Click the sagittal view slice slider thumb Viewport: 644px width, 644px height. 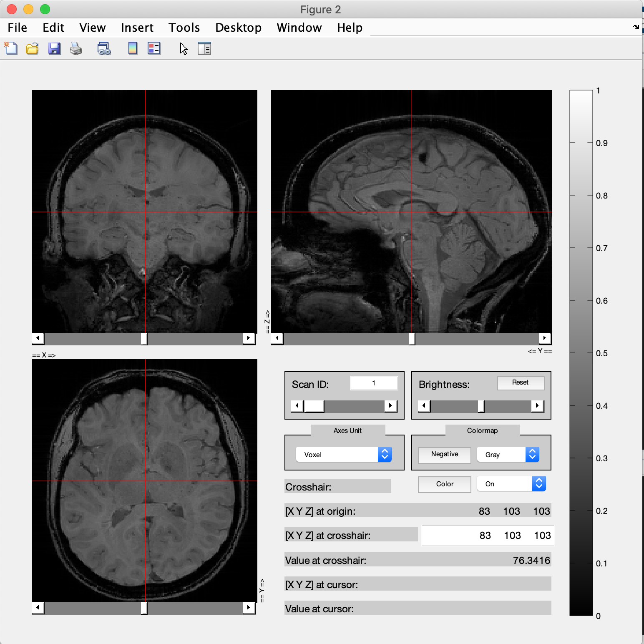412,338
